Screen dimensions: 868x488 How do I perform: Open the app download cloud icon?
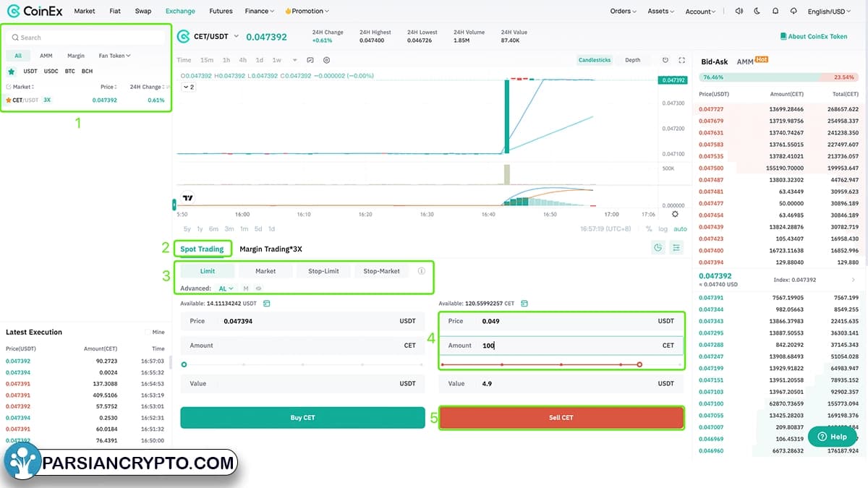793,11
